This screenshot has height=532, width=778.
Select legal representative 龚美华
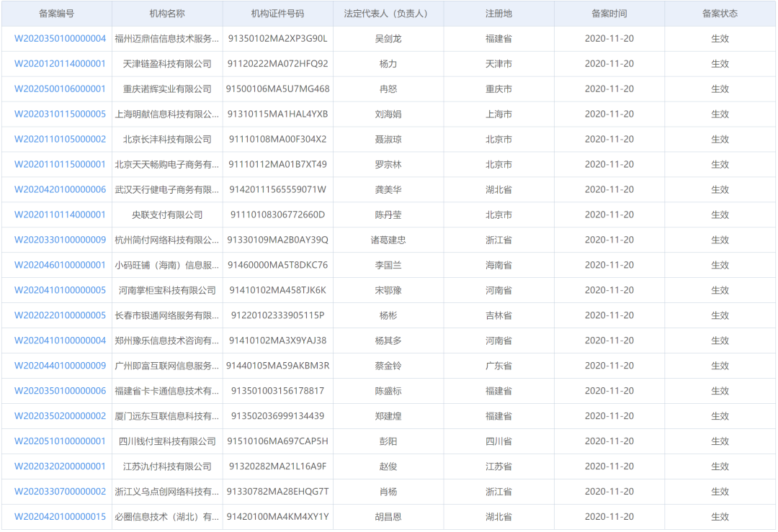coord(388,189)
